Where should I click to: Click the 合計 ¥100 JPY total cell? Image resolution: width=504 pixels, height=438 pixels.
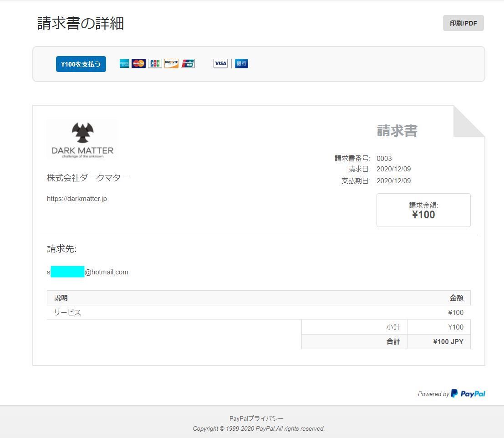(448, 342)
